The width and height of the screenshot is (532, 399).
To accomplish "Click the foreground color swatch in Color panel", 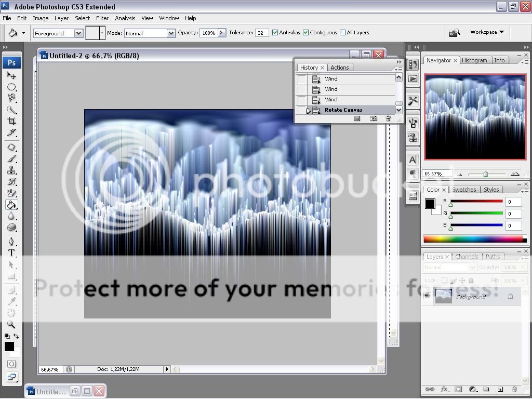I will (430, 204).
